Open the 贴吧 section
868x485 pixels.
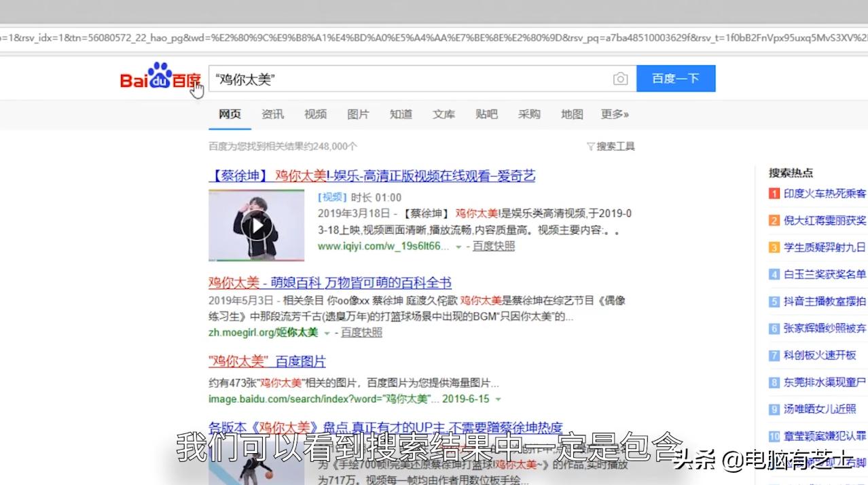(x=486, y=114)
